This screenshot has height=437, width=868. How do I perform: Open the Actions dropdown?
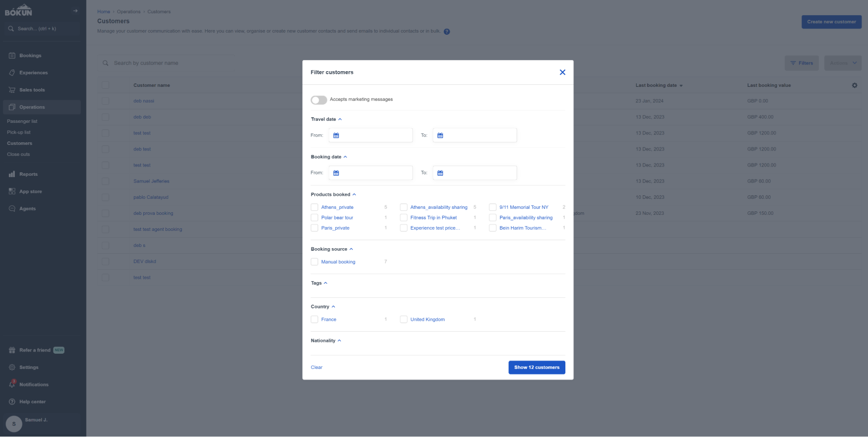842,62
